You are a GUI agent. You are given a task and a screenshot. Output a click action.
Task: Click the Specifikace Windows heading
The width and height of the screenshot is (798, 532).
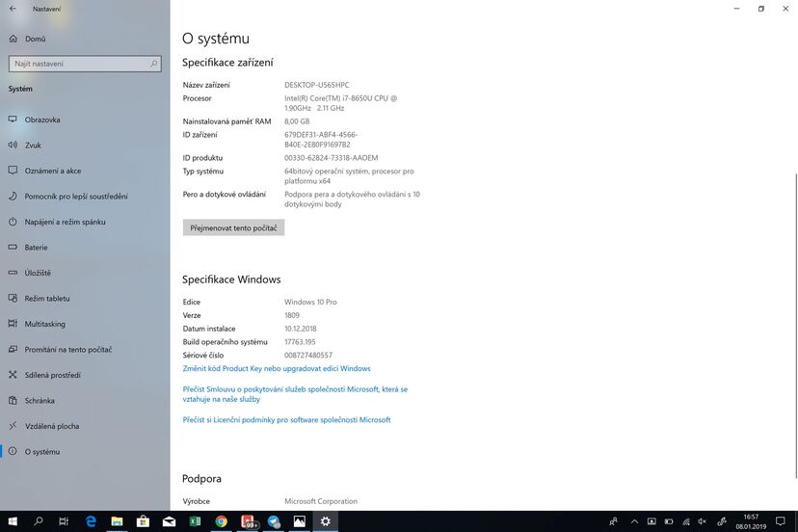tap(231, 279)
